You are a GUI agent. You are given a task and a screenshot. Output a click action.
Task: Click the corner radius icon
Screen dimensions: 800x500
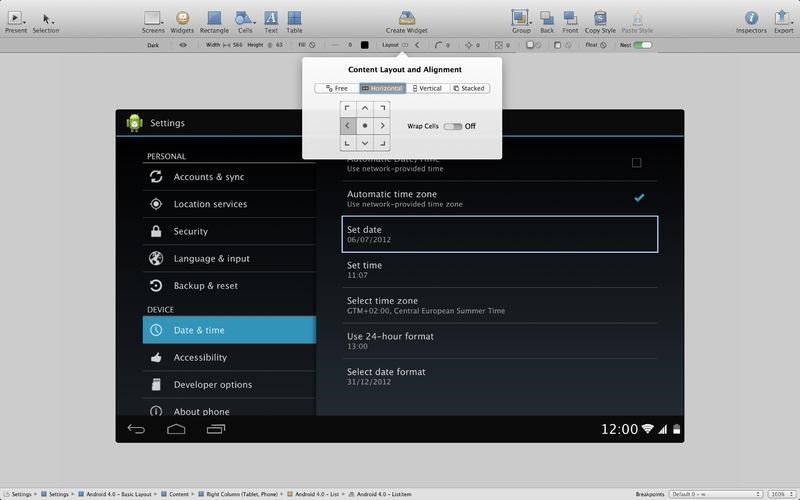coord(438,45)
